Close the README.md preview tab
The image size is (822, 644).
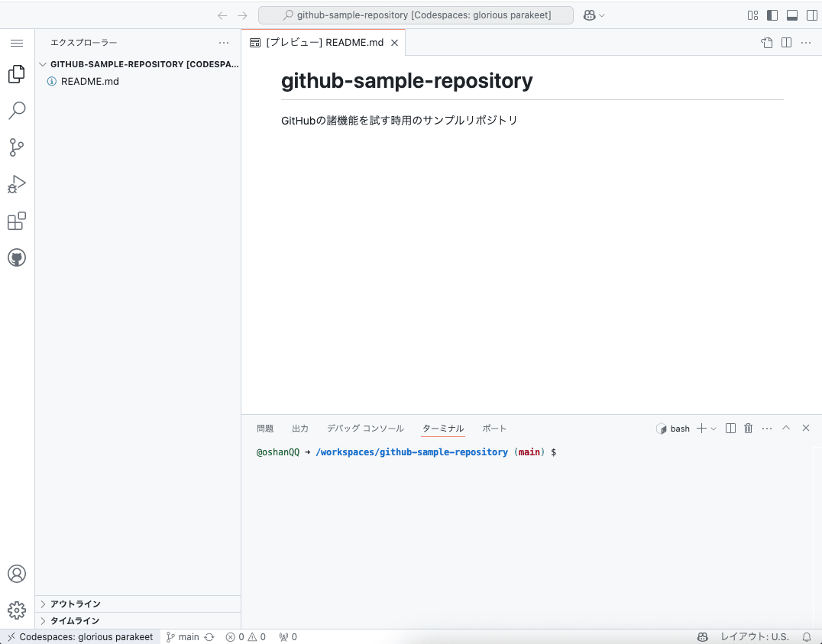395,43
